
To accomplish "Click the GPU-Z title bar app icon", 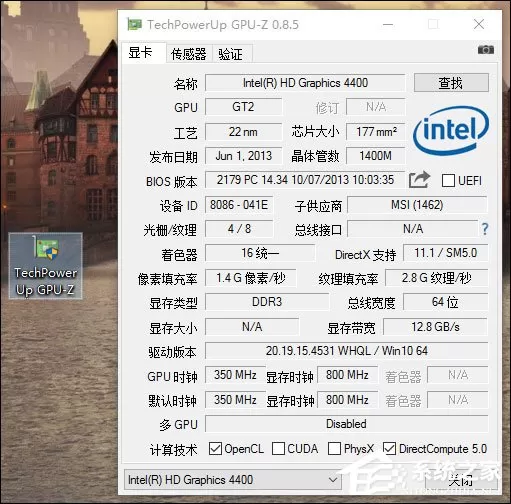I will (x=134, y=25).
